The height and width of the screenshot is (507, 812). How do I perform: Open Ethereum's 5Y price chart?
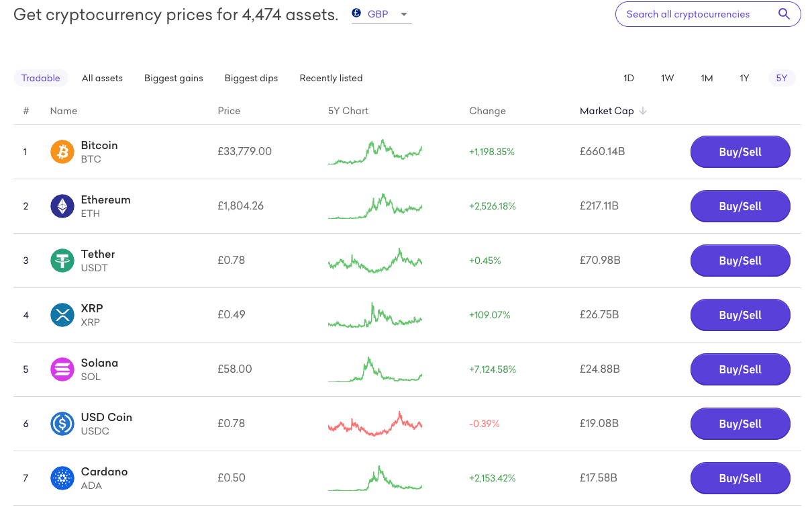(375, 206)
